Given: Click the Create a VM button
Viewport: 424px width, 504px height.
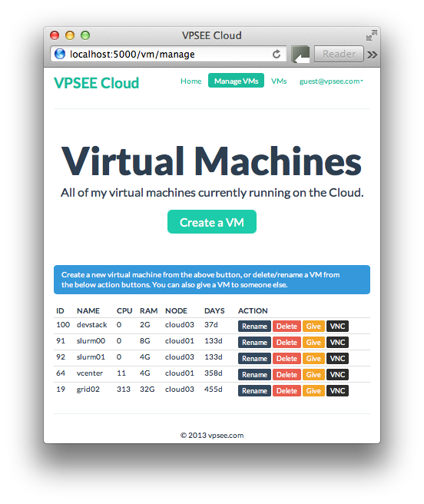Looking at the screenshot, I should pos(212,222).
